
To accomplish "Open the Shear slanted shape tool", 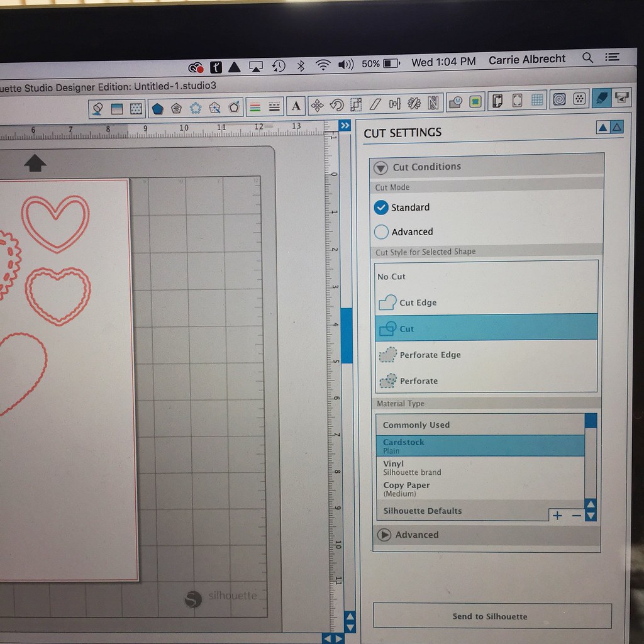I will point(375,104).
